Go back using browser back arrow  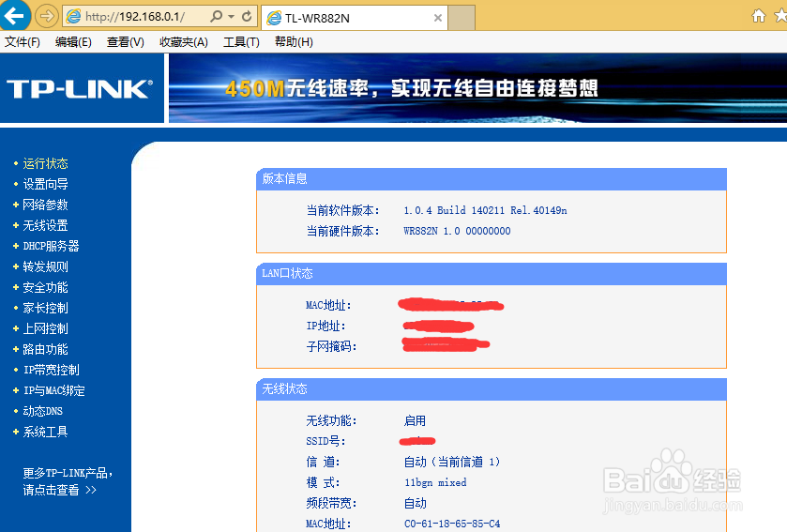(14, 16)
